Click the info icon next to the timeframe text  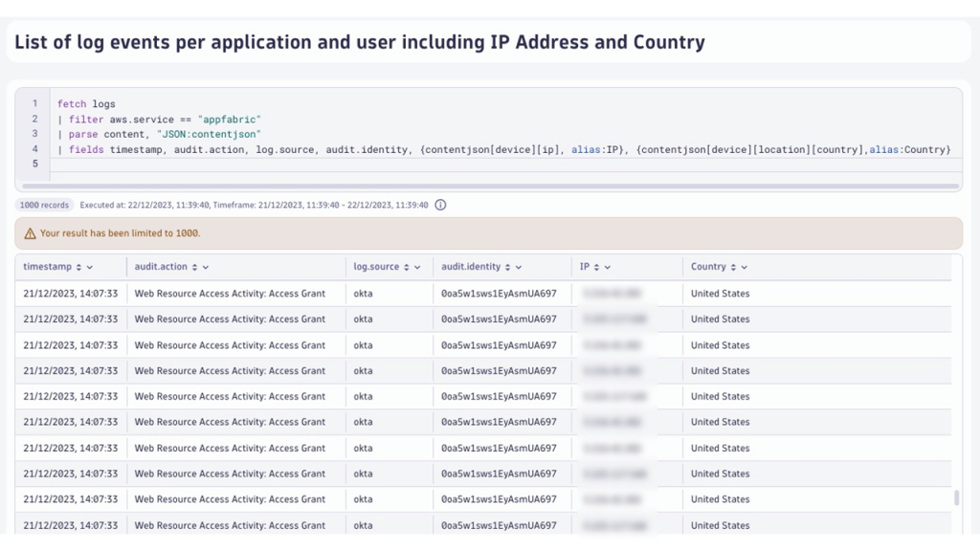(439, 205)
